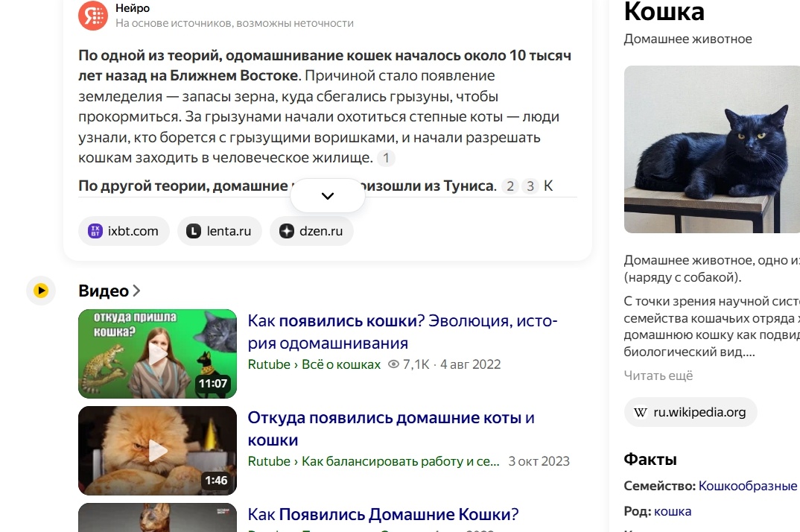Click citation badge "2"

tap(510, 186)
